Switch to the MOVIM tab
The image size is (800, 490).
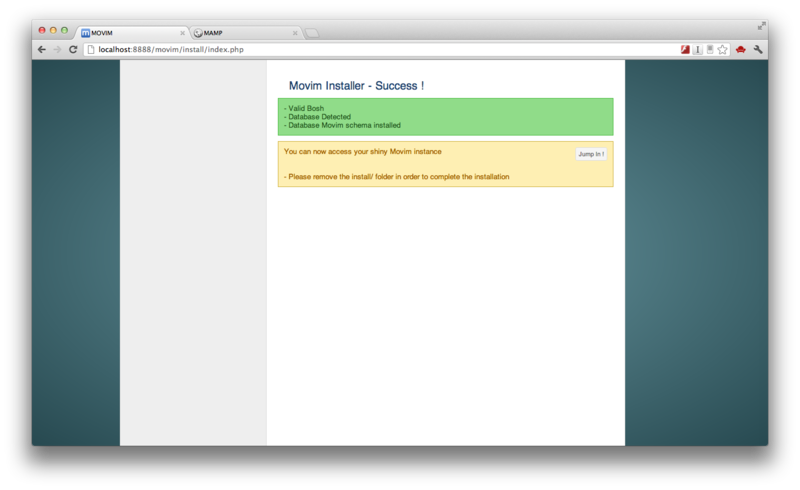pyautogui.click(x=132, y=33)
